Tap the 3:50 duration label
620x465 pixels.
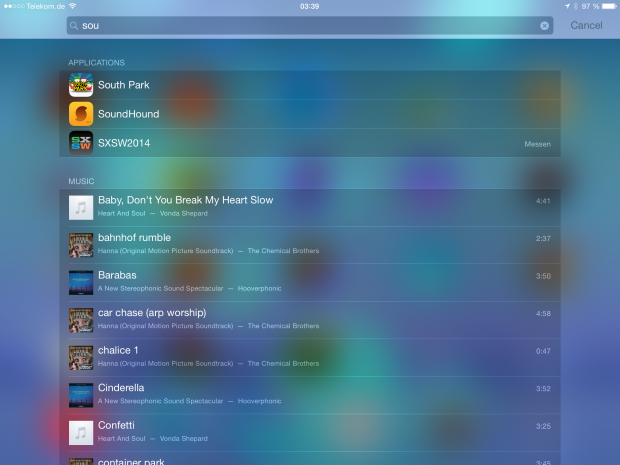click(543, 276)
